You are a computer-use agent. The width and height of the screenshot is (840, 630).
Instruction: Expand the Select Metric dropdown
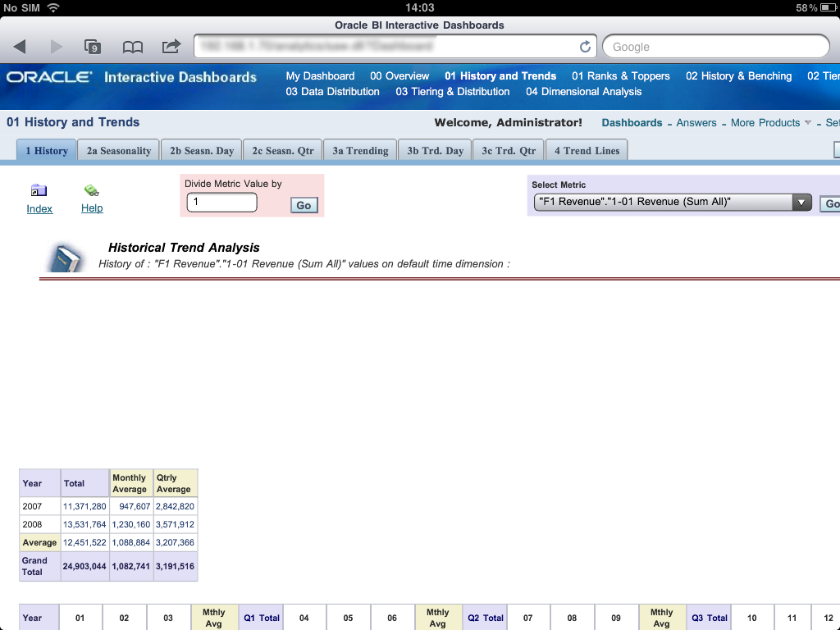tap(801, 203)
